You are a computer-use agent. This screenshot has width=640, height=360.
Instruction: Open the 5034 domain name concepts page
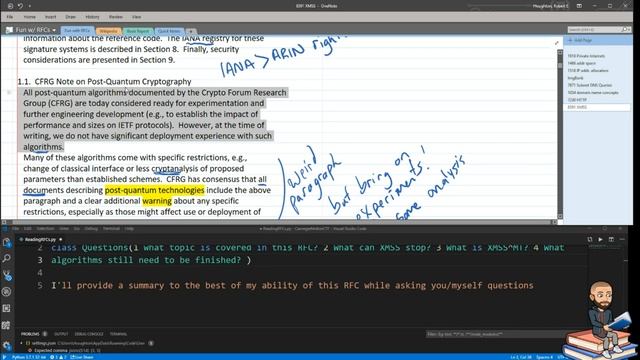[x=593, y=93]
